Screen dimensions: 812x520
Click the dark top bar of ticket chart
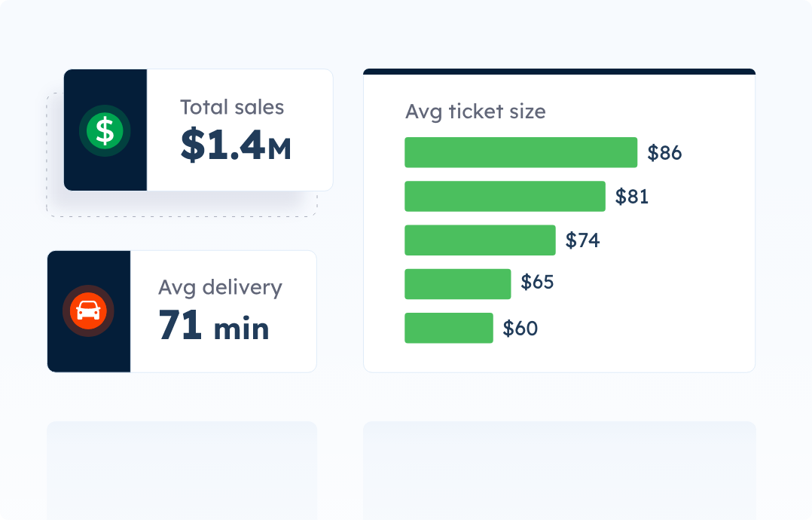559,72
